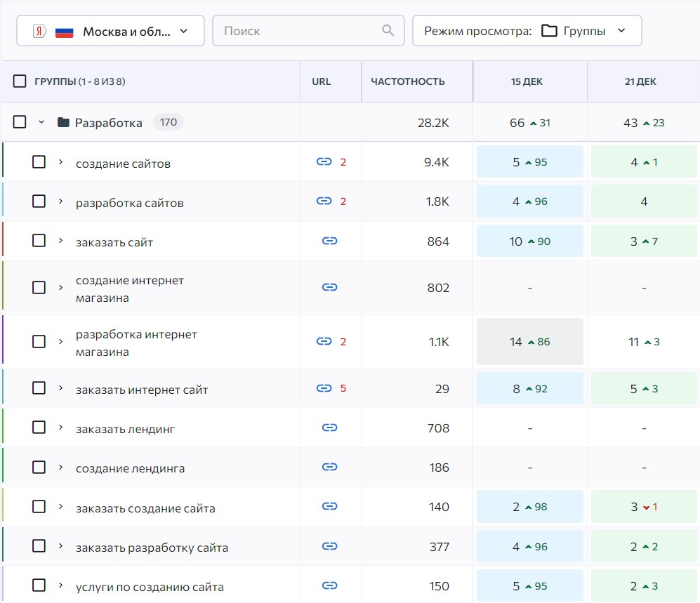Viewport: 700px width, 603px height.
Task: Collapse the Разработка group chevron
Action: point(41,122)
